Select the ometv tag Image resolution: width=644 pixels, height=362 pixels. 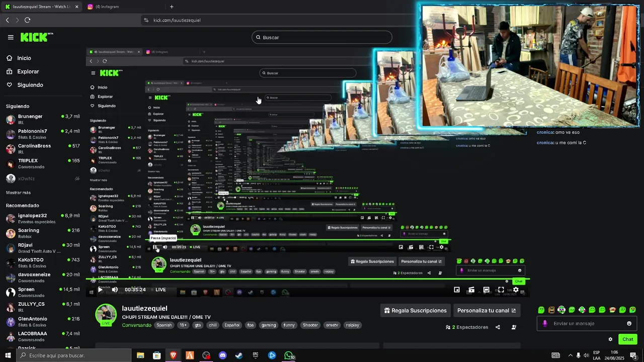332,325
